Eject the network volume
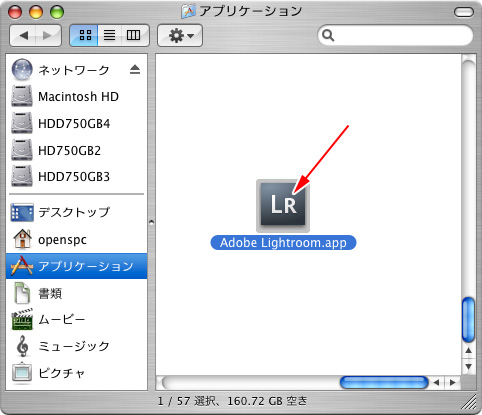 pos(135,69)
